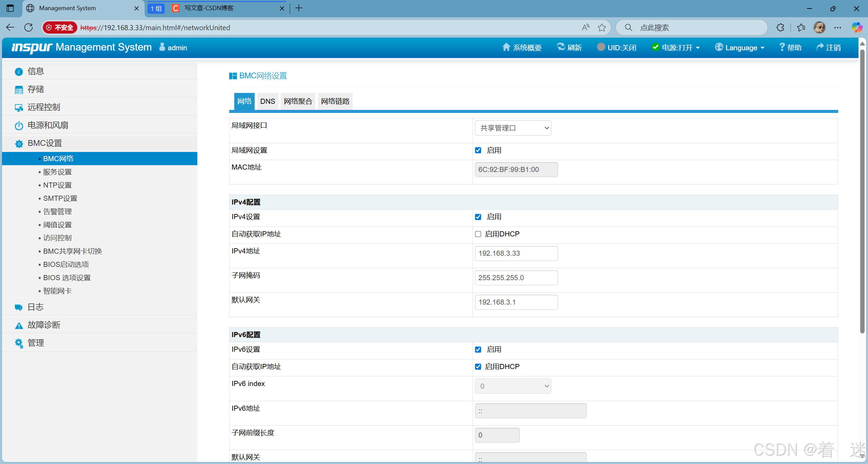Open NTP settings in sidebar
Screen dimensions: 868x464
pos(57,185)
